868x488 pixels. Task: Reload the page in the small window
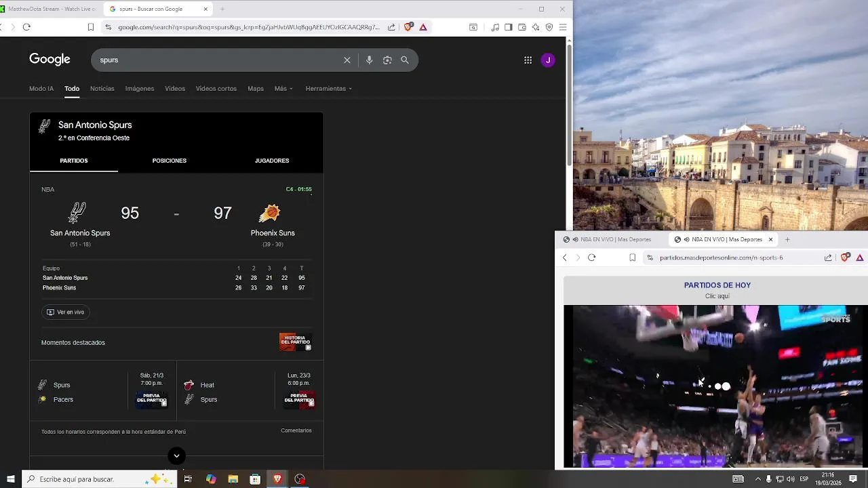click(591, 258)
